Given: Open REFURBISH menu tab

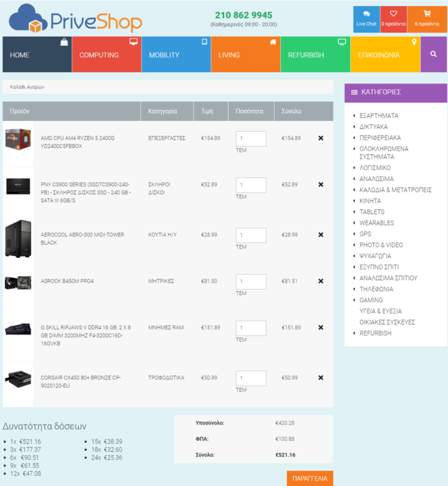Looking at the screenshot, I should [315, 55].
